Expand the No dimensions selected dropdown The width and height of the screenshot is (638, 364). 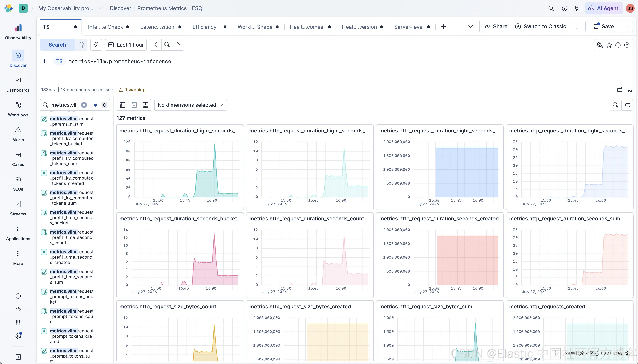[190, 105]
